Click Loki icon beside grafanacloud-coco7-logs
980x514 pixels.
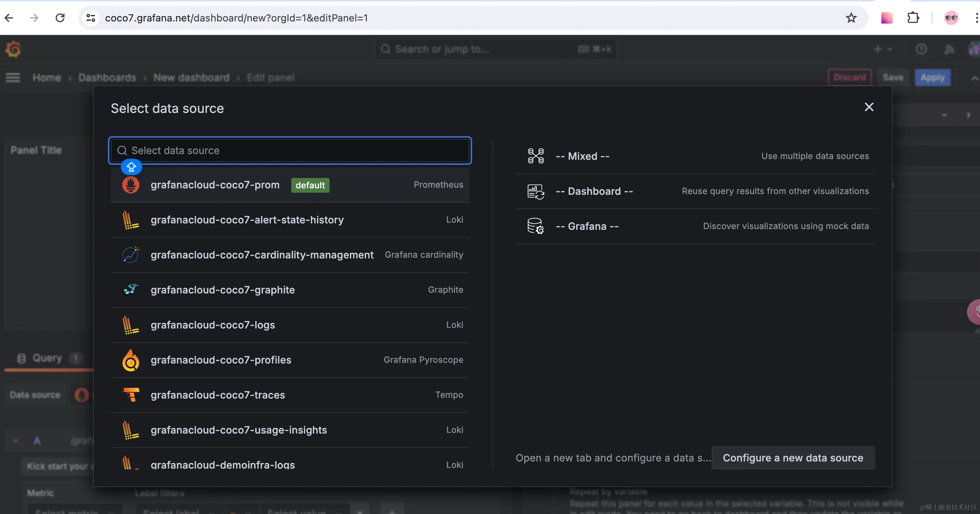[130, 325]
